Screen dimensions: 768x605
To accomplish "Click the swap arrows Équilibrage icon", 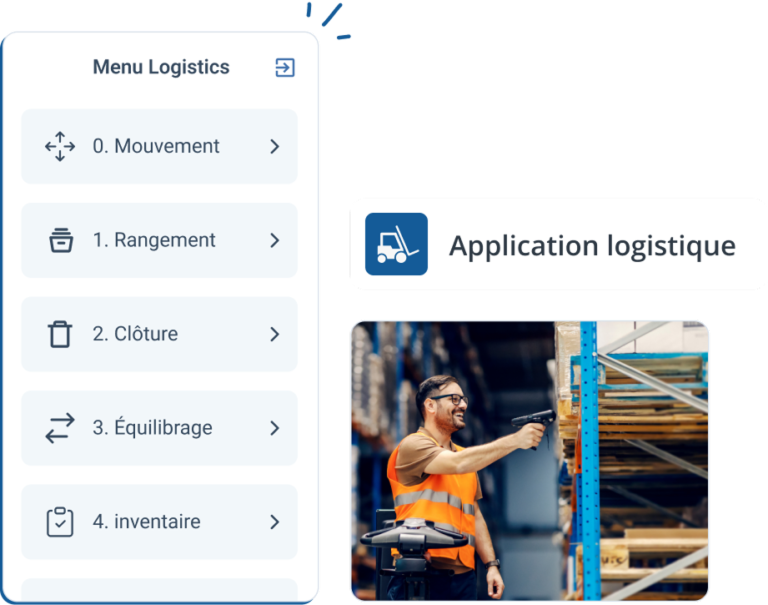I will point(60,428).
